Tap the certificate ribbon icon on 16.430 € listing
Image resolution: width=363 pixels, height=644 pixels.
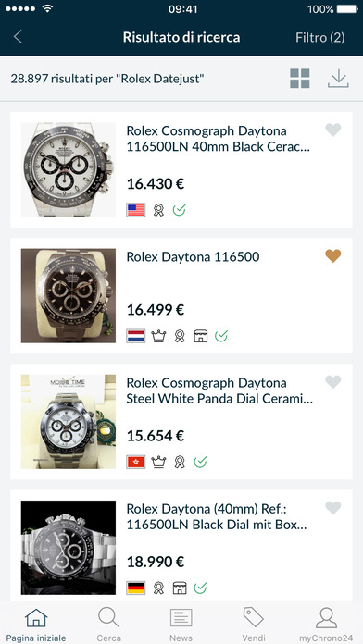[x=158, y=210]
